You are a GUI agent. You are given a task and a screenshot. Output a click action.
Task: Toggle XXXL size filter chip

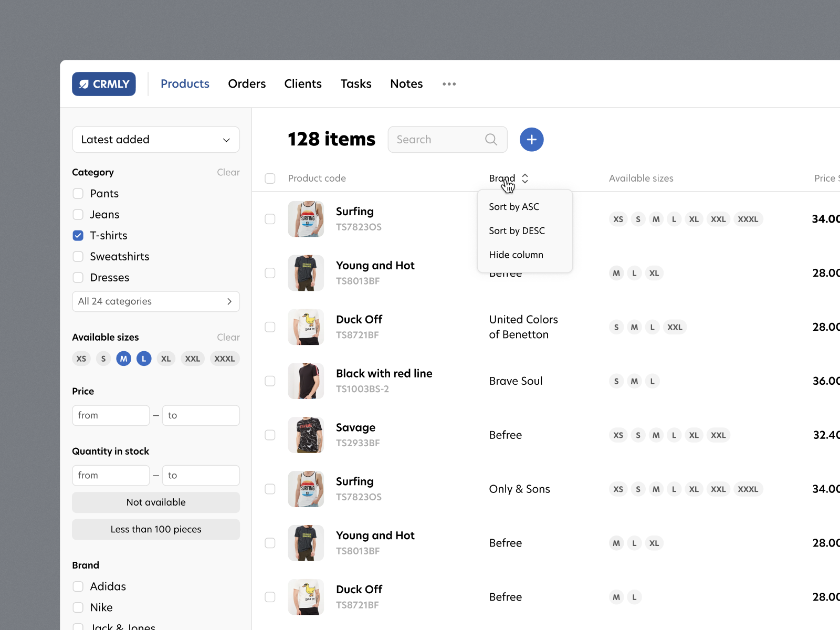[x=225, y=359]
